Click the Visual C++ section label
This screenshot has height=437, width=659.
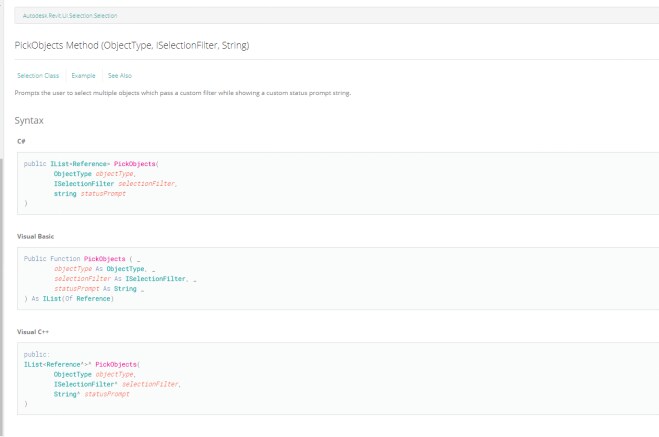point(33,330)
